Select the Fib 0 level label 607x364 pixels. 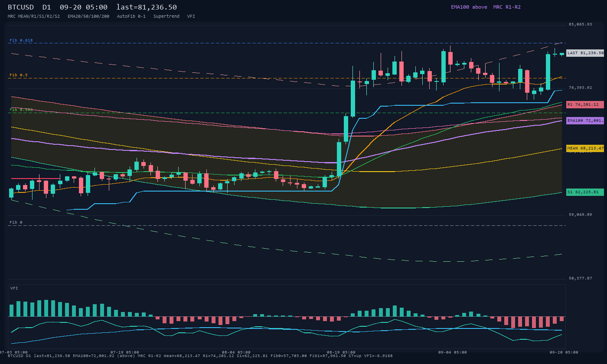pyautogui.click(x=16, y=222)
